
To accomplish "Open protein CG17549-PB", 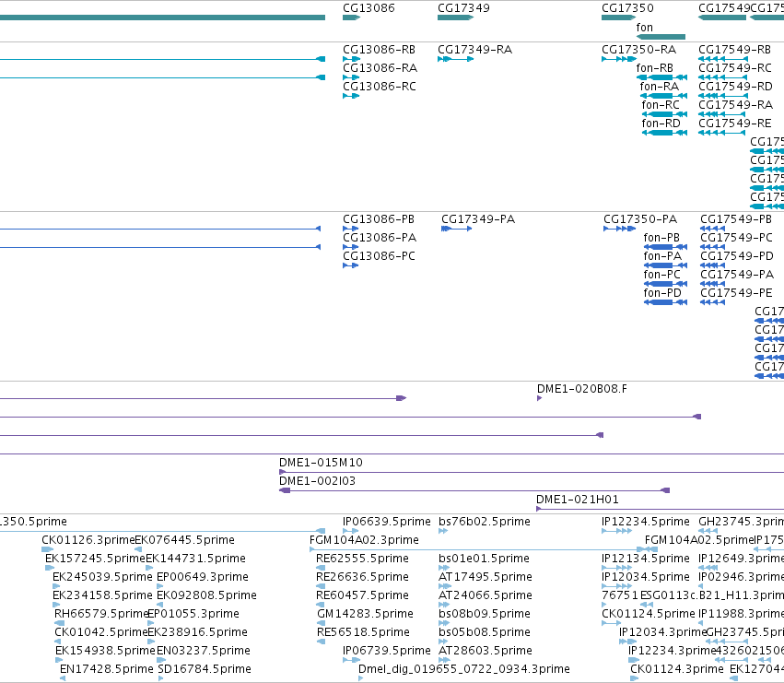I will point(736,219).
